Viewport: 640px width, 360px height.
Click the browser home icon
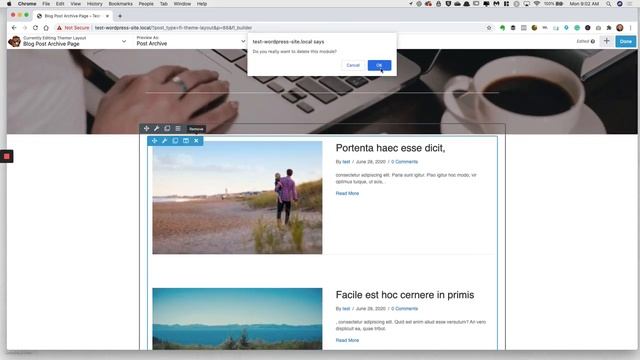click(x=46, y=28)
